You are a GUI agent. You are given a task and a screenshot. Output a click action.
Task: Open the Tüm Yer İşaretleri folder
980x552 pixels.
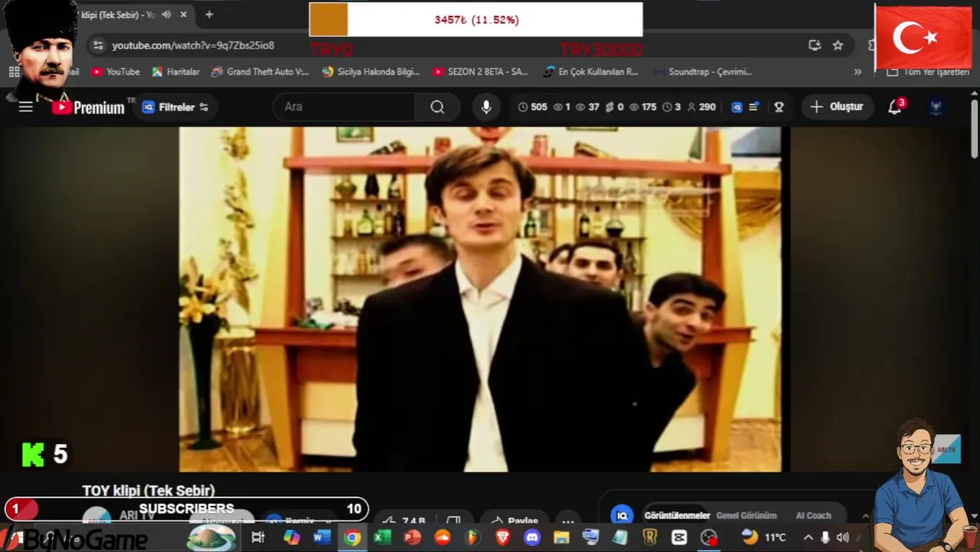929,71
